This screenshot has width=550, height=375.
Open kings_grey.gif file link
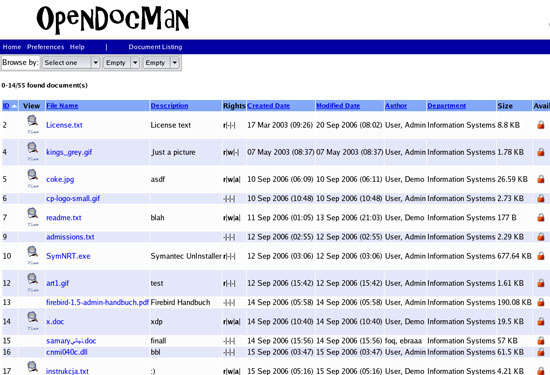(x=69, y=152)
